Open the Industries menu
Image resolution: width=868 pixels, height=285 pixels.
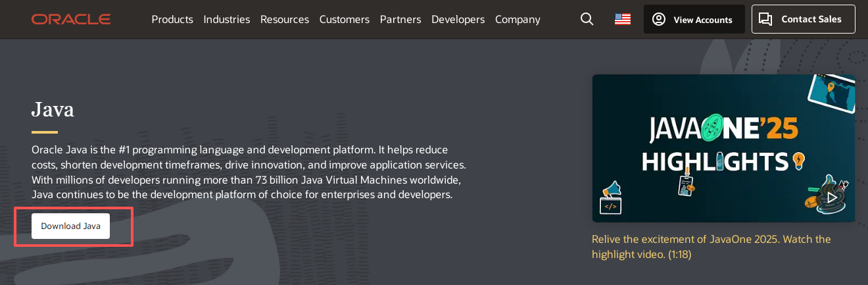tap(227, 19)
